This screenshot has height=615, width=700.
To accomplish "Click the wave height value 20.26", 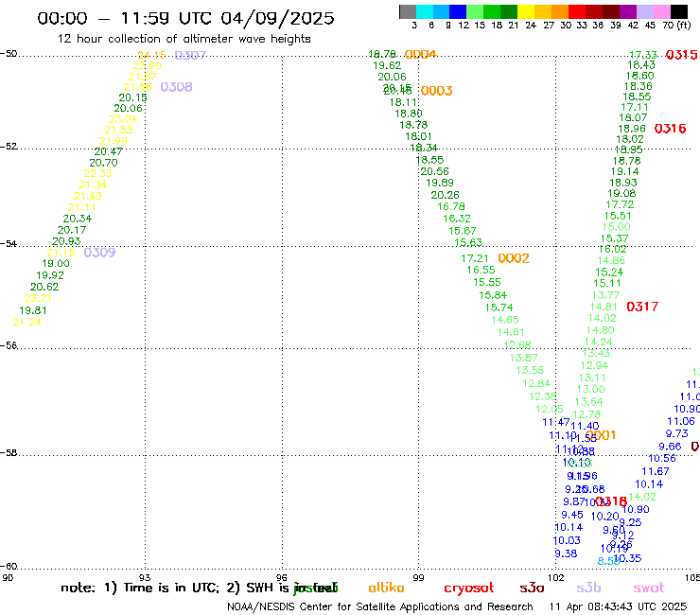I will pos(446,195).
